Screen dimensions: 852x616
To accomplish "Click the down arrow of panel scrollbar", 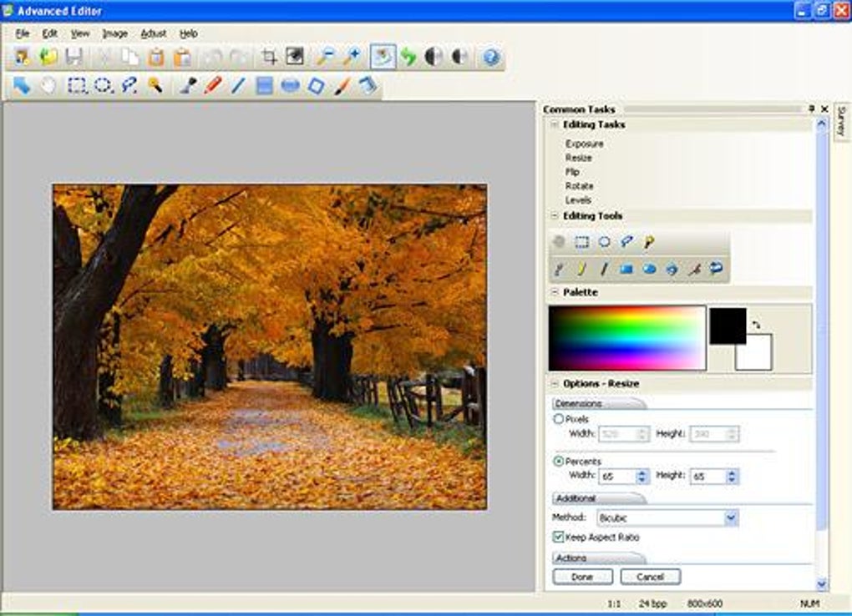I will (822, 584).
